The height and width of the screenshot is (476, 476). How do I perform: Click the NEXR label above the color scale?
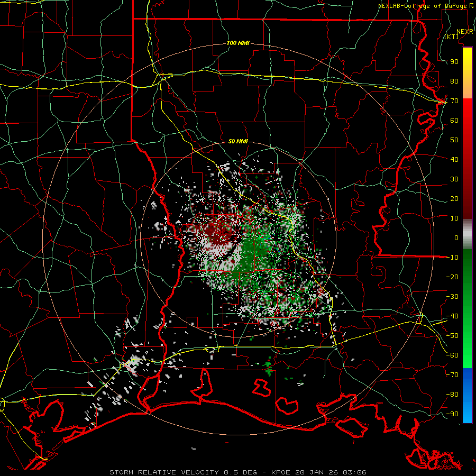pos(465,32)
